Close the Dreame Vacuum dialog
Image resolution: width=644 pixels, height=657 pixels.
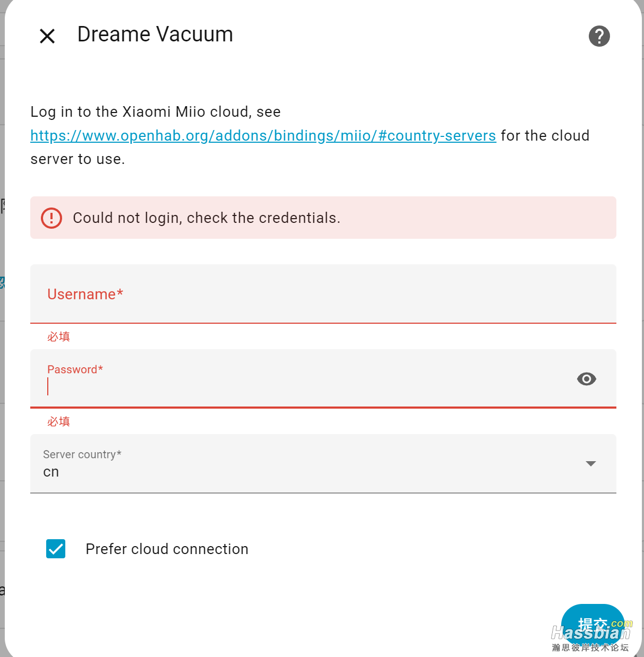pos(47,36)
